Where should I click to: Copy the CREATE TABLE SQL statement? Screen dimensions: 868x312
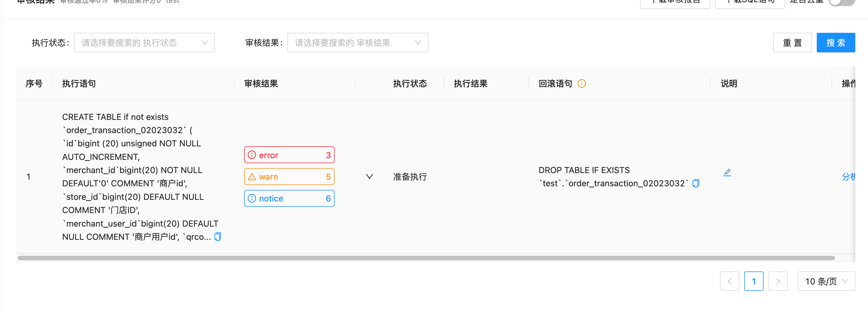217,236
